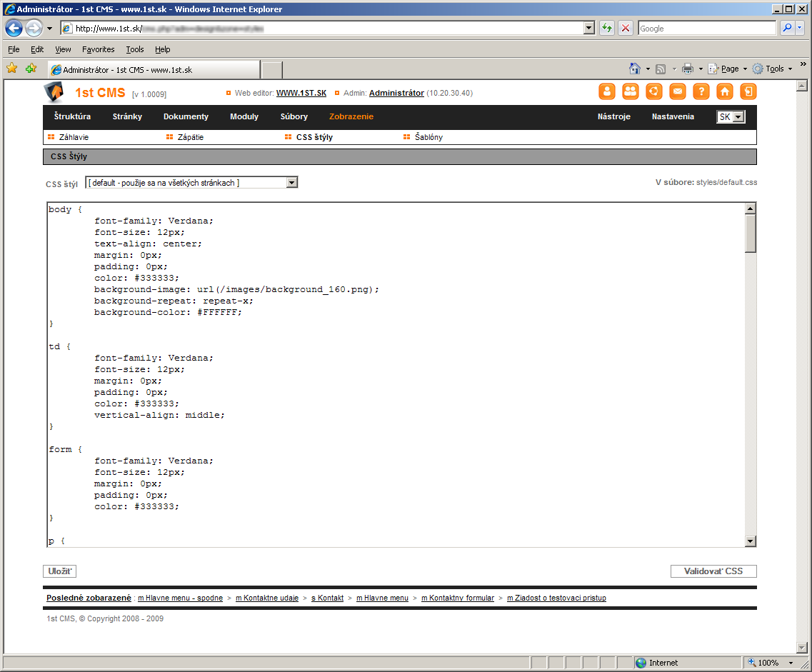Screen dimensions: 812x672
Task: Click the browser Home toolbar icon
Action: pyautogui.click(x=634, y=69)
